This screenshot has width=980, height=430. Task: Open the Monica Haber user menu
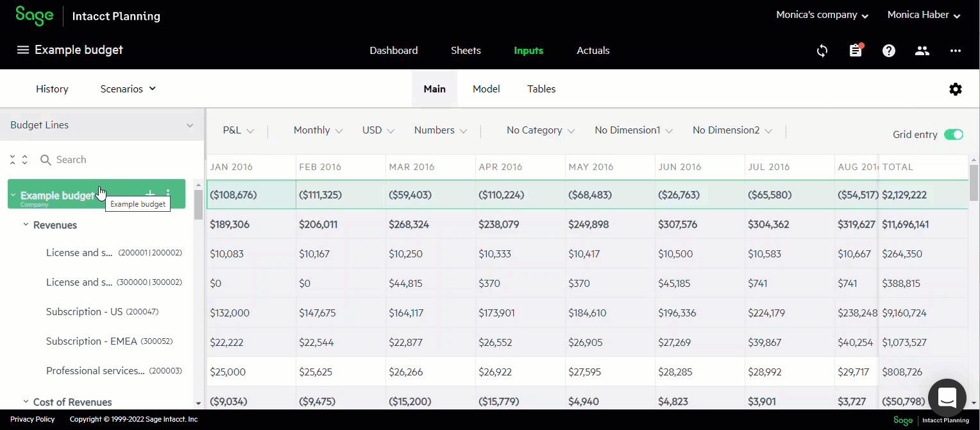point(924,15)
